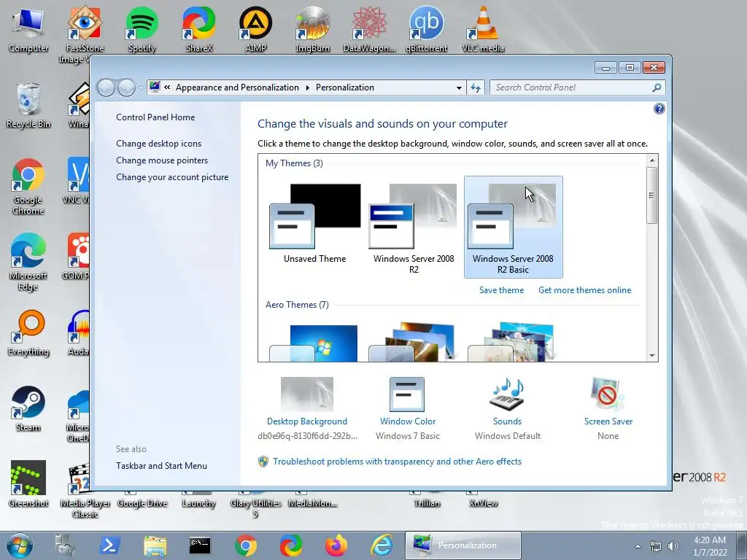Expand the arrow after Appearance and Personalization
Viewport: 747px width, 560px height.
tap(307, 87)
